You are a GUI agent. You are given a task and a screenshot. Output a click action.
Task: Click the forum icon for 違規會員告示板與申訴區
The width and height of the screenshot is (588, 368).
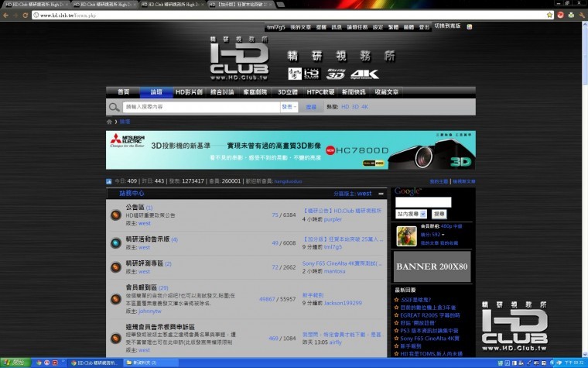coord(116,339)
